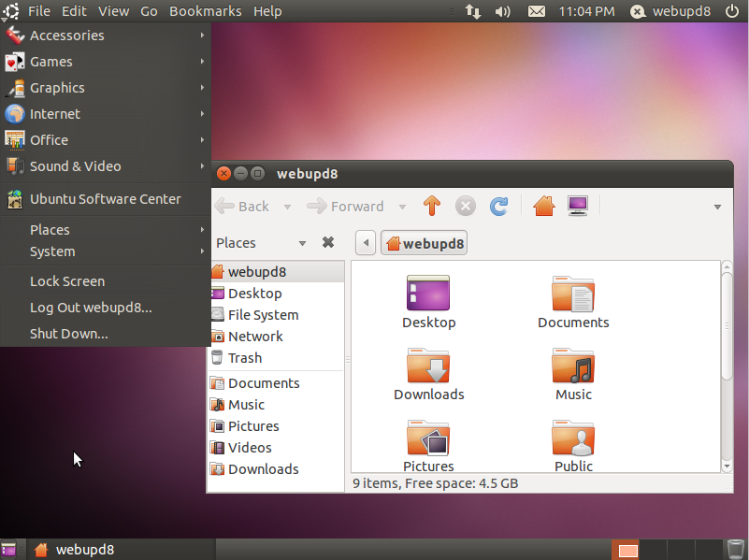749x560 pixels.
Task: Click the Stop loading icon
Action: (466, 207)
